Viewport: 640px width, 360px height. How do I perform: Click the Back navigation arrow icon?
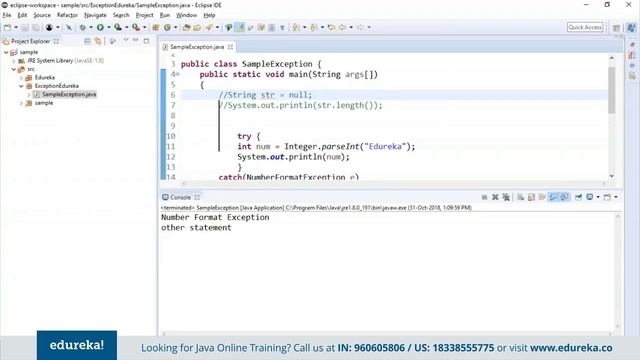point(343,27)
